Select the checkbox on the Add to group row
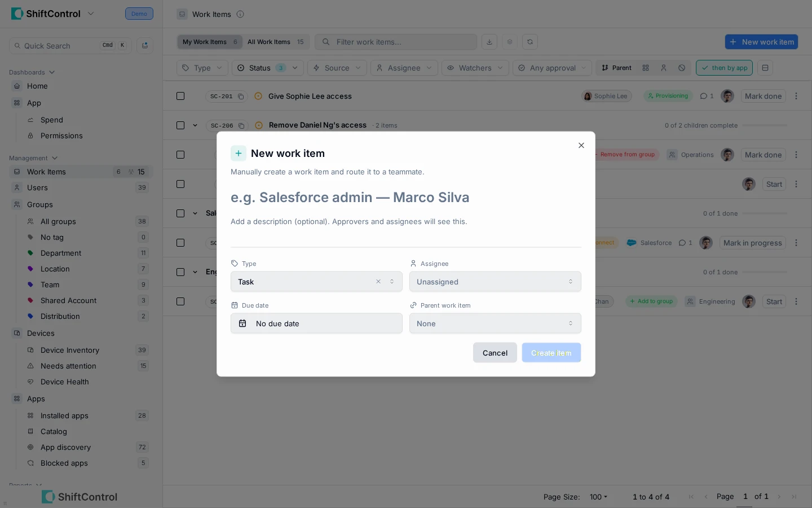 (180, 301)
